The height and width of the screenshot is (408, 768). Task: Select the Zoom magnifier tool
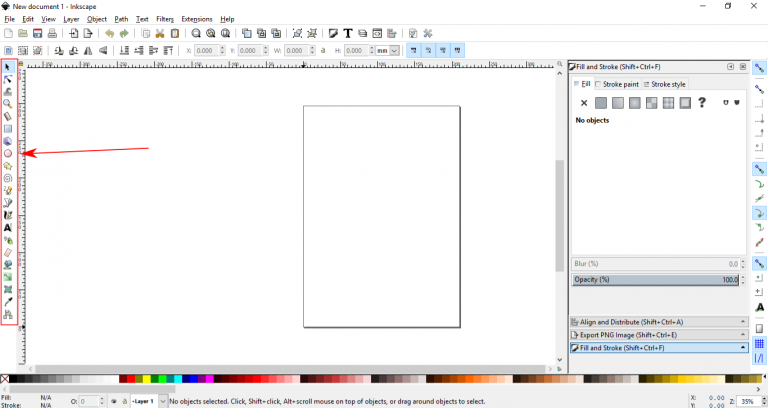click(8, 104)
